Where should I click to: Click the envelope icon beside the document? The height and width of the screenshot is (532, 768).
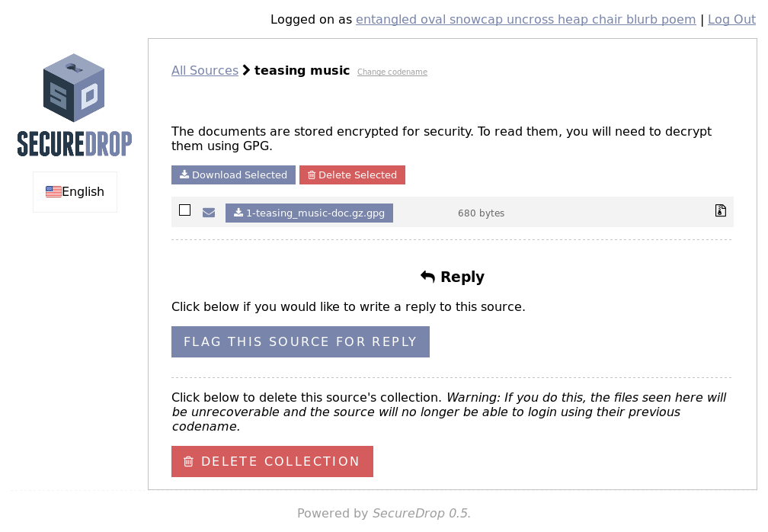click(x=209, y=213)
